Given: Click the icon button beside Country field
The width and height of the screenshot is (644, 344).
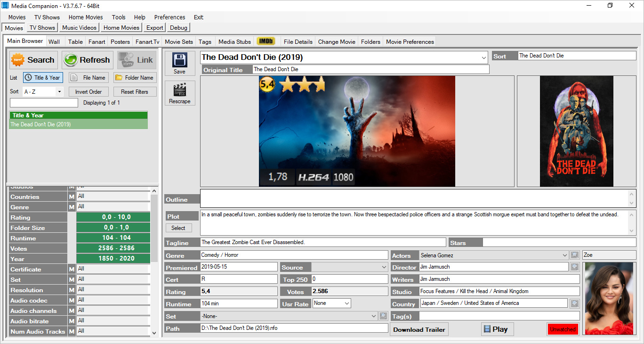Looking at the screenshot, I should click(x=575, y=303).
